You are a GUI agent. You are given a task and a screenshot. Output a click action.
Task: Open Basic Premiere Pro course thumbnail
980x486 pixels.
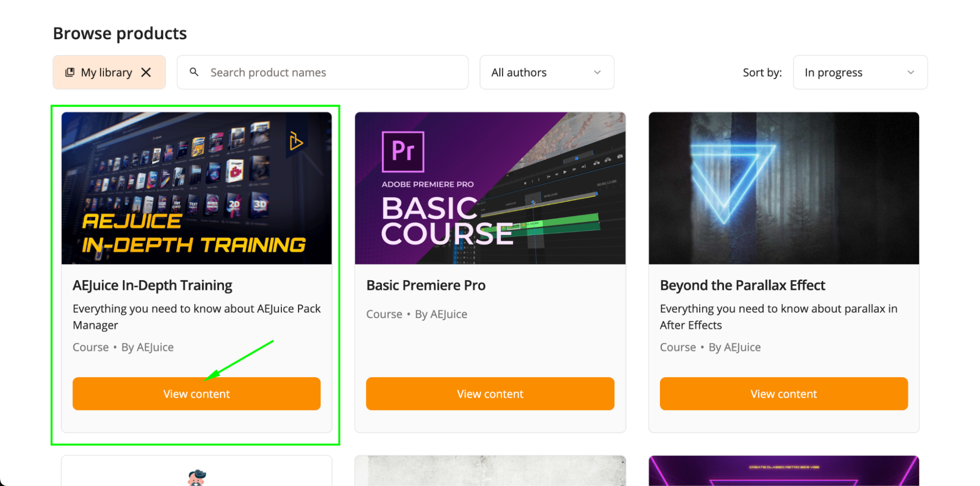pyautogui.click(x=490, y=188)
